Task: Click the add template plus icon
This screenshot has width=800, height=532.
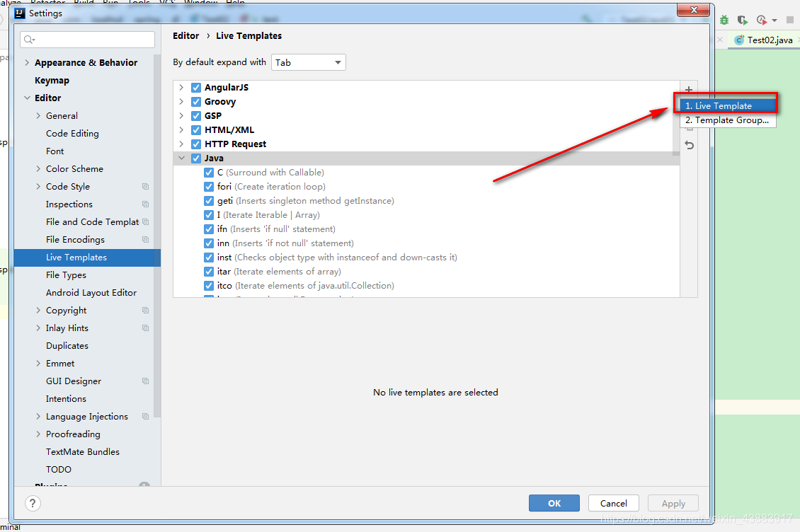Action: [689, 90]
